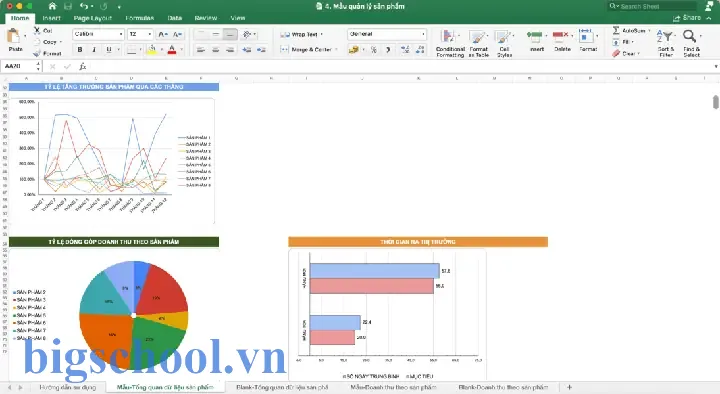Screen dimensions: 720x394
Task: Click the Find & Select magnifier icon
Action: (689, 36)
